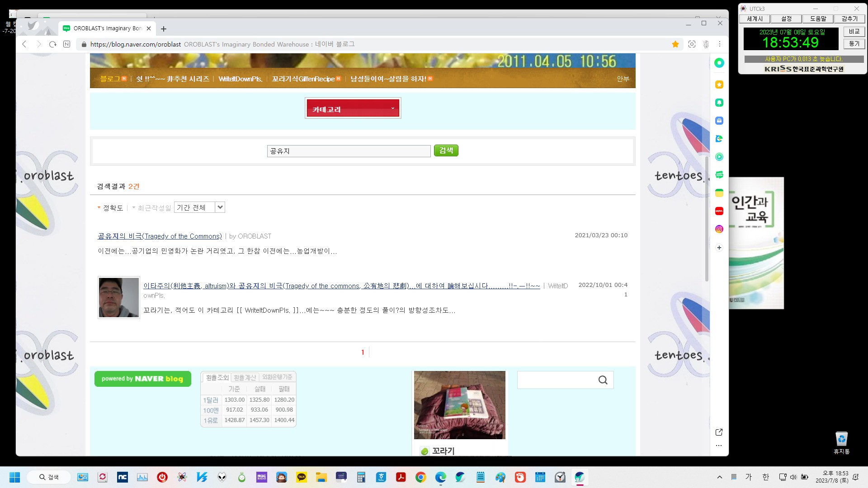
Task: Open the red NOW sidebar icon
Action: pyautogui.click(x=719, y=211)
